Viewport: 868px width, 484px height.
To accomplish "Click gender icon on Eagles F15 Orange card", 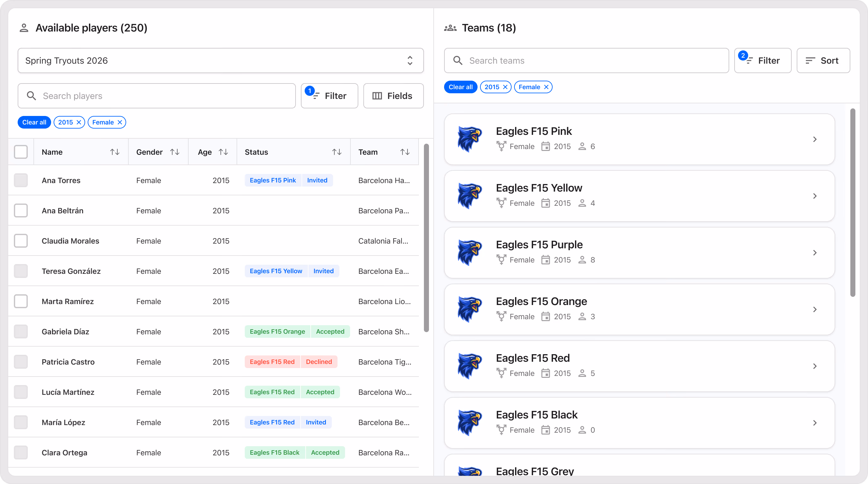I will point(501,316).
